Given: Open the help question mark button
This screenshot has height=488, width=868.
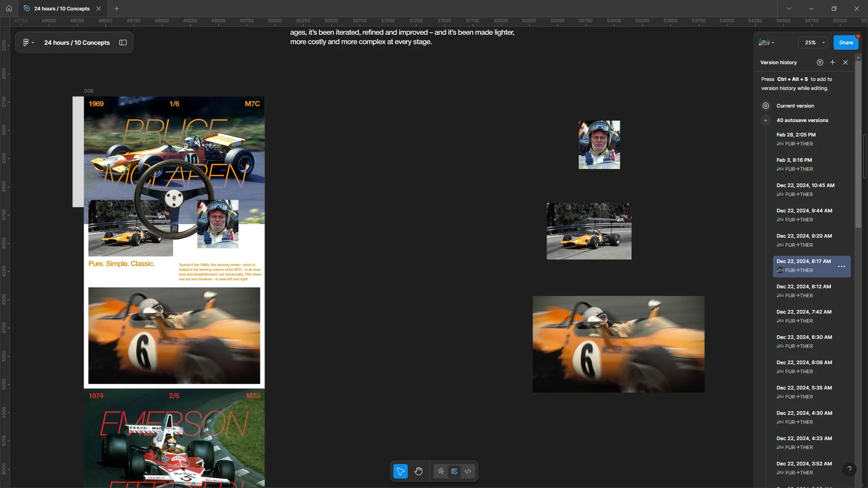Looking at the screenshot, I should coord(849,469).
